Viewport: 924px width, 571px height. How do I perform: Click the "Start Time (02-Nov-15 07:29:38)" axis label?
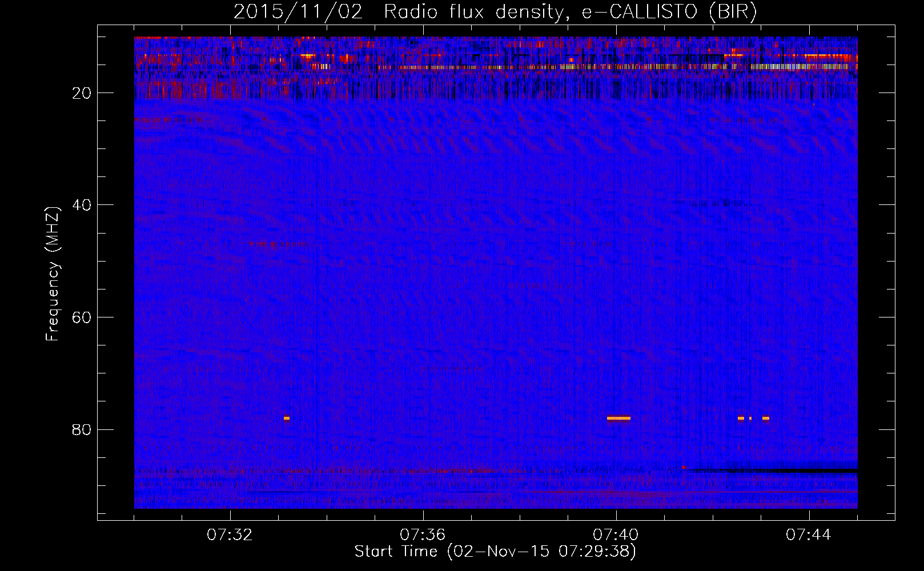coord(495,552)
